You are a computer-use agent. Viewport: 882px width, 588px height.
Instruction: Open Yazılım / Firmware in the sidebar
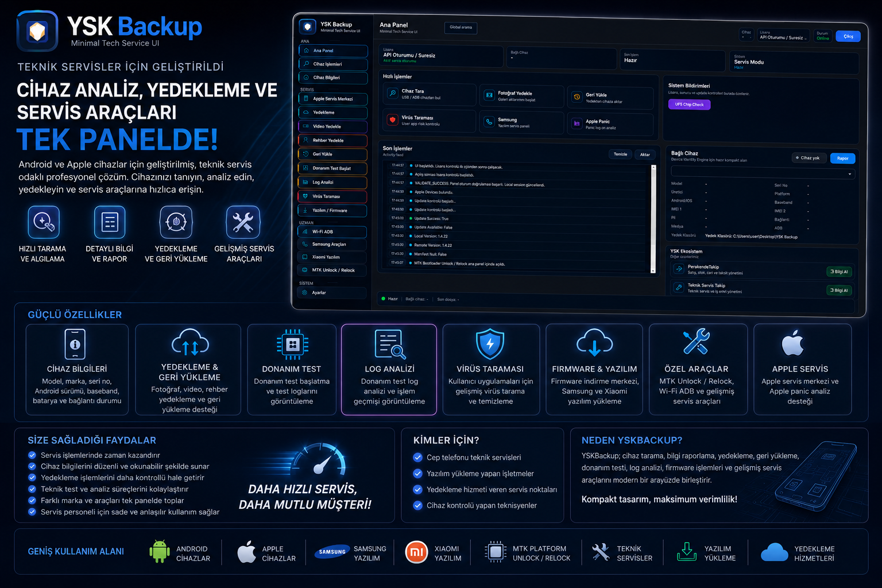pyautogui.click(x=332, y=211)
